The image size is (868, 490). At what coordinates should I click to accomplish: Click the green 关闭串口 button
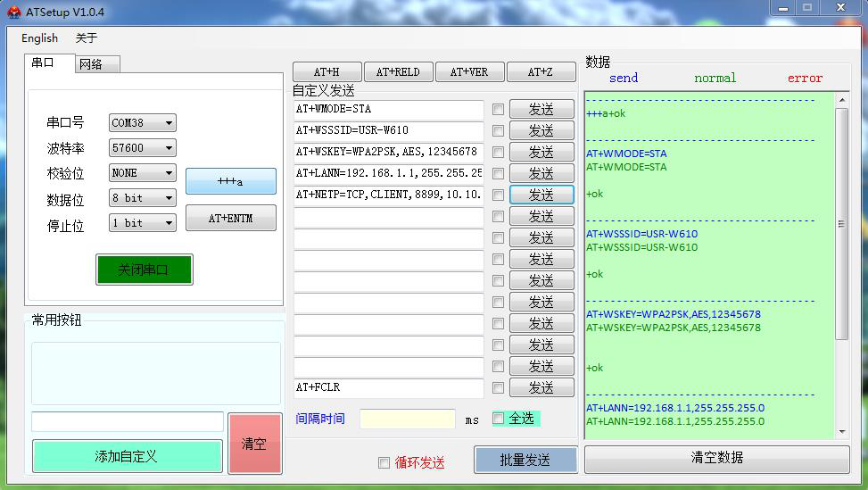click(144, 270)
